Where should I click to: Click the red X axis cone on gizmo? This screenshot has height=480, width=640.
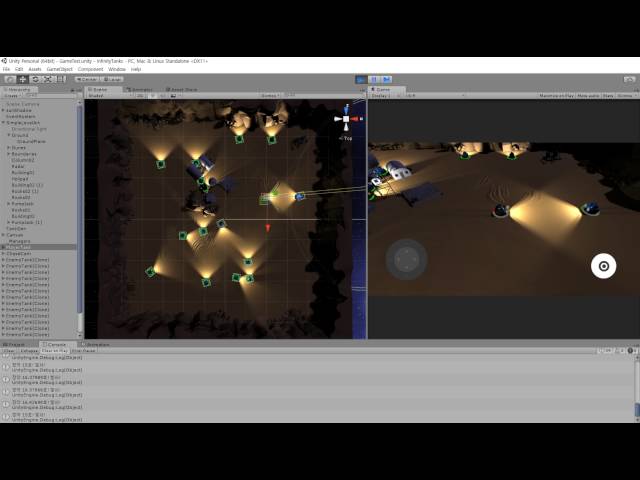point(354,119)
